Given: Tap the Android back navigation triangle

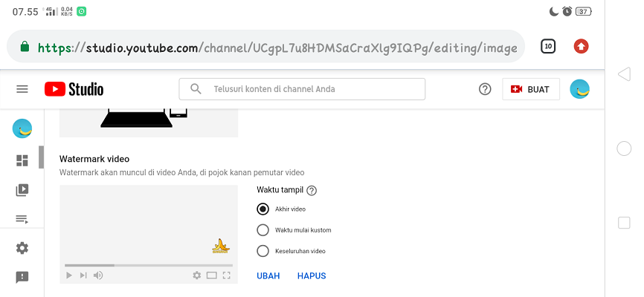Looking at the screenshot, I should pyautogui.click(x=624, y=74).
